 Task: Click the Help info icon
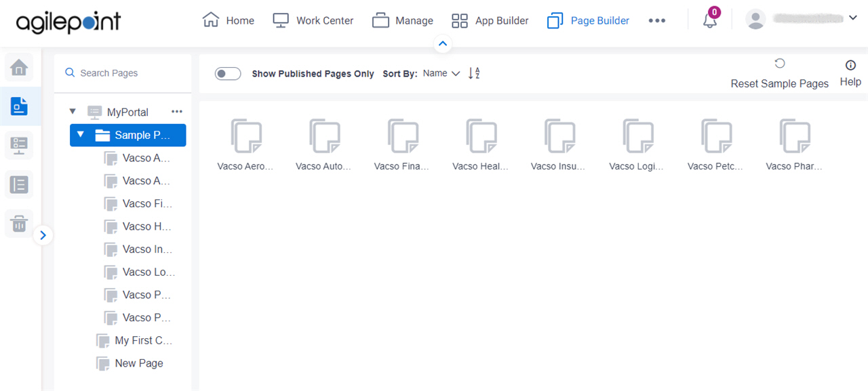pyautogui.click(x=850, y=66)
